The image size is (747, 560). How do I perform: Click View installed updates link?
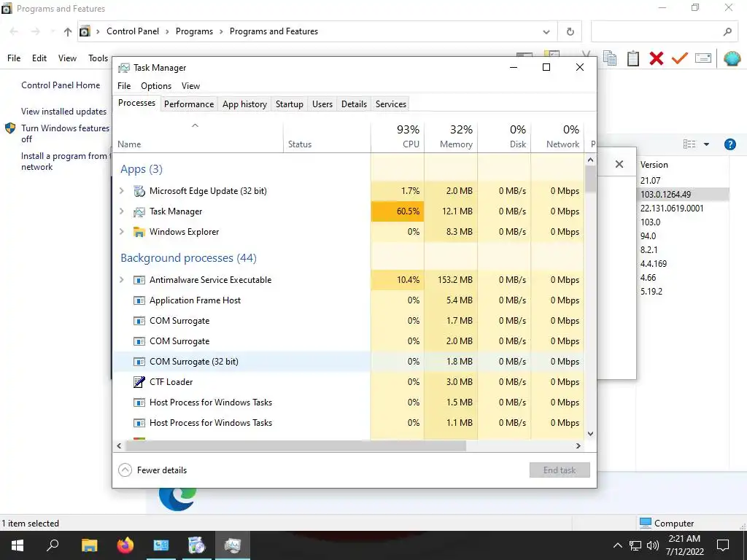[x=64, y=112]
